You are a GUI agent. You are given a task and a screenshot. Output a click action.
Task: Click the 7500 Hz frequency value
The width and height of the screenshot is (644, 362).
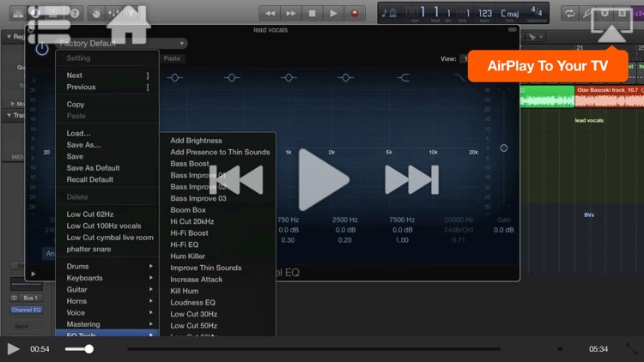402,220
